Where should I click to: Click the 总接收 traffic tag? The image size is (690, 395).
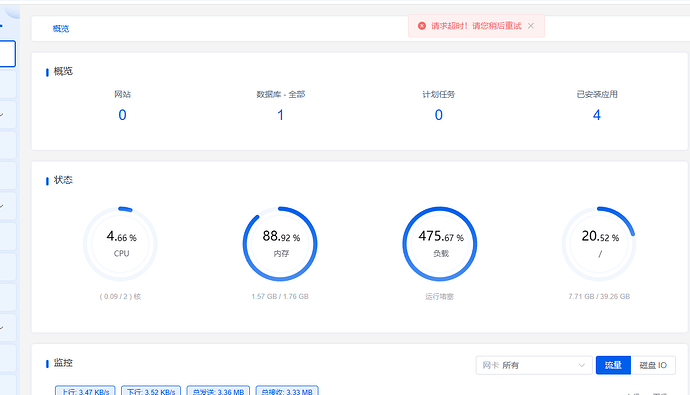pyautogui.click(x=287, y=391)
